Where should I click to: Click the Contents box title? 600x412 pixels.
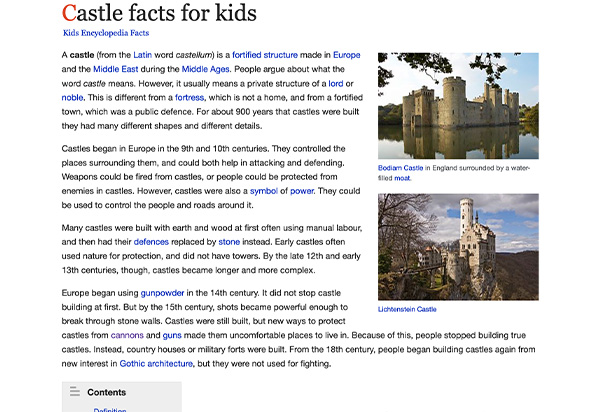click(106, 392)
